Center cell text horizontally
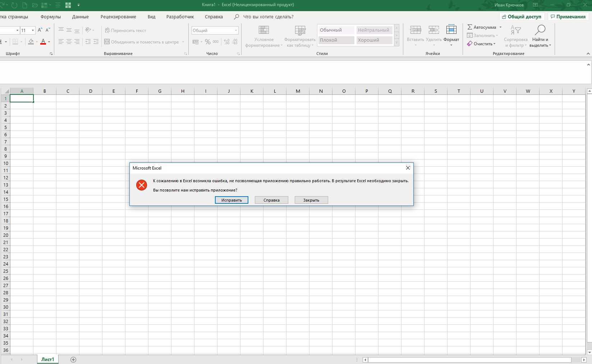The image size is (592, 364). point(69,42)
